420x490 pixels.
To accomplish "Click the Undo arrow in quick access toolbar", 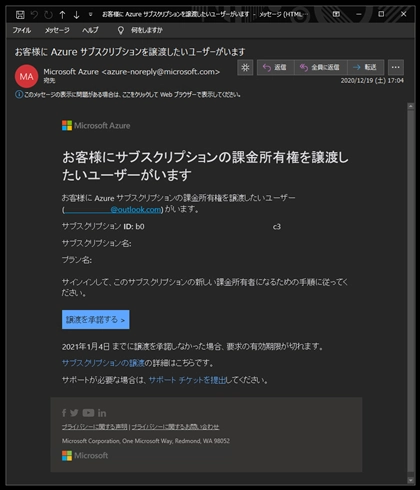I will tap(34, 14).
